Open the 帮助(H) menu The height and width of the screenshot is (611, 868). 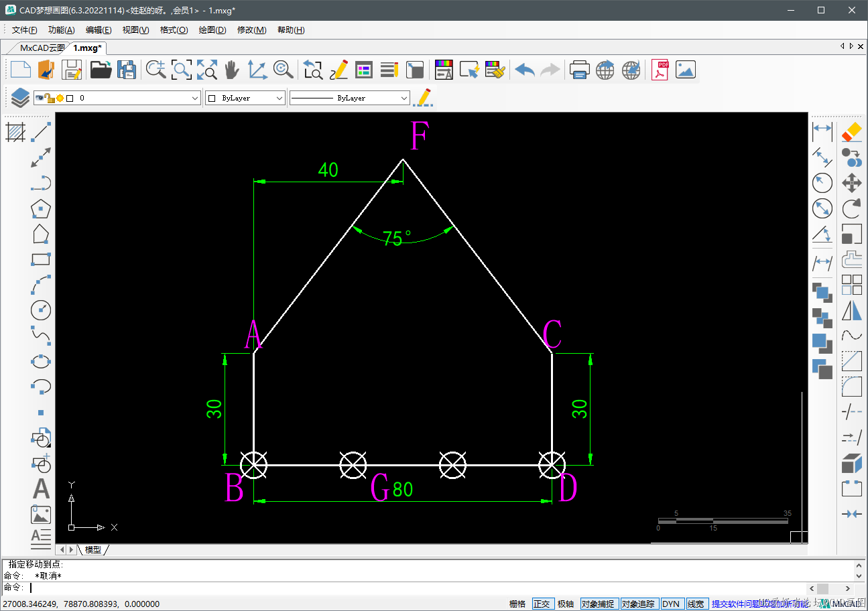pos(291,30)
